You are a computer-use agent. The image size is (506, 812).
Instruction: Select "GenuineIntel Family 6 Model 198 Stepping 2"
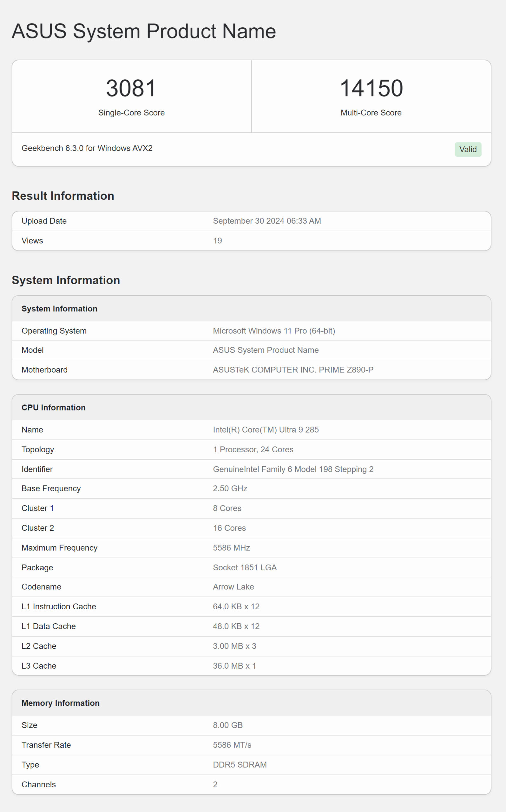click(293, 469)
